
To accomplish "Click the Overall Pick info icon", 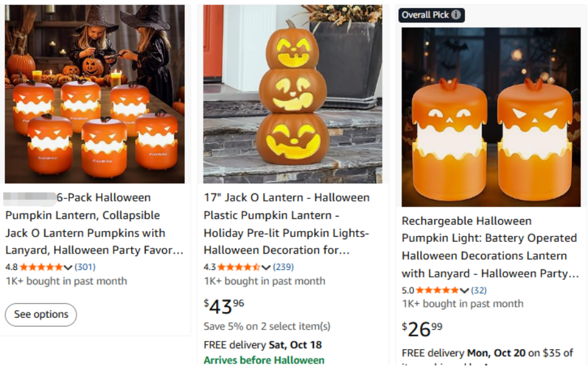I will (x=456, y=15).
